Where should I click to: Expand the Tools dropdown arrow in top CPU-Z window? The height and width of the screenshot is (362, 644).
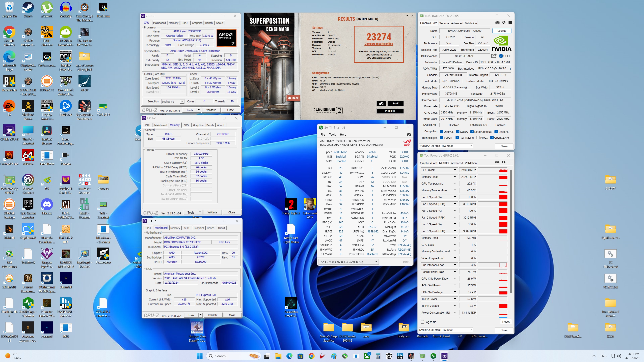[x=199, y=110]
